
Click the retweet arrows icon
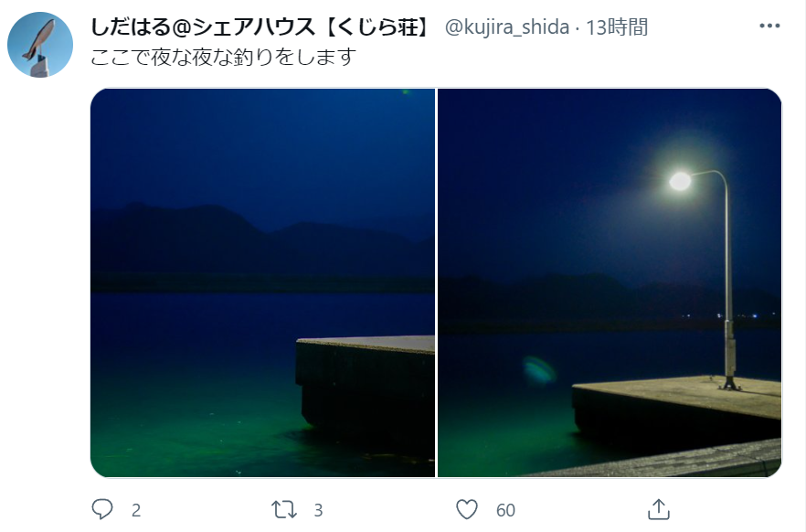[284, 509]
